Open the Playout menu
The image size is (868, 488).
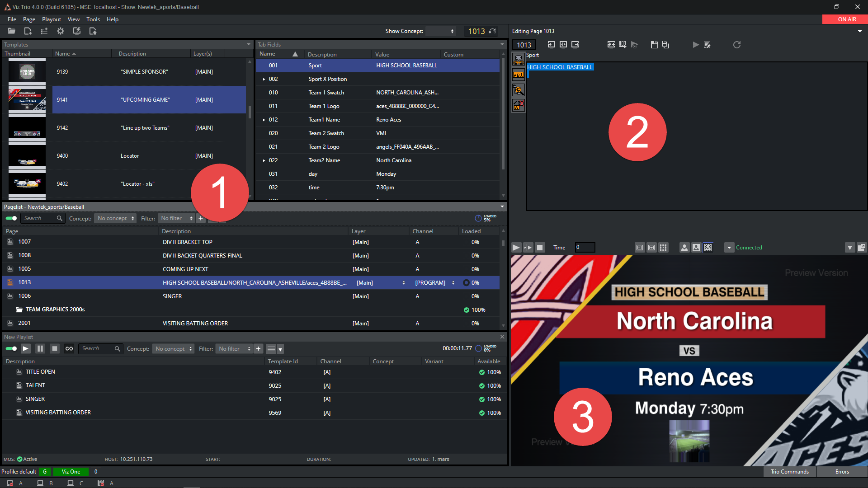pos(52,19)
